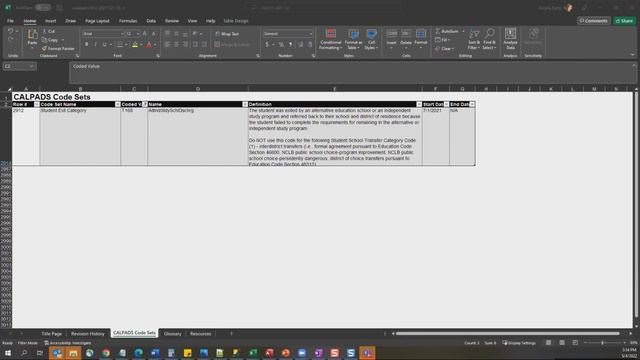Viewport: 640px width, 360px height.
Task: Click the red font color button
Action: [x=149, y=44]
